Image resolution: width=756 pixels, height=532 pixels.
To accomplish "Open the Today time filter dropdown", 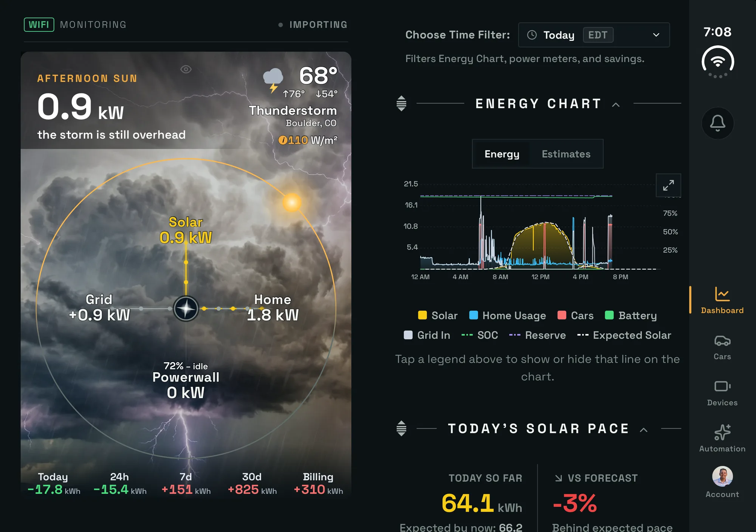I will click(594, 35).
